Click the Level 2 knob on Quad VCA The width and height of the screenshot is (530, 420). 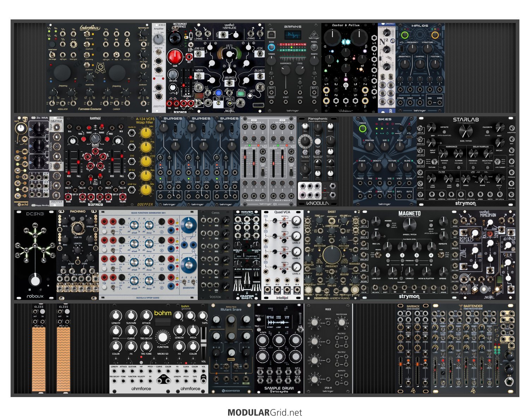point(296,236)
